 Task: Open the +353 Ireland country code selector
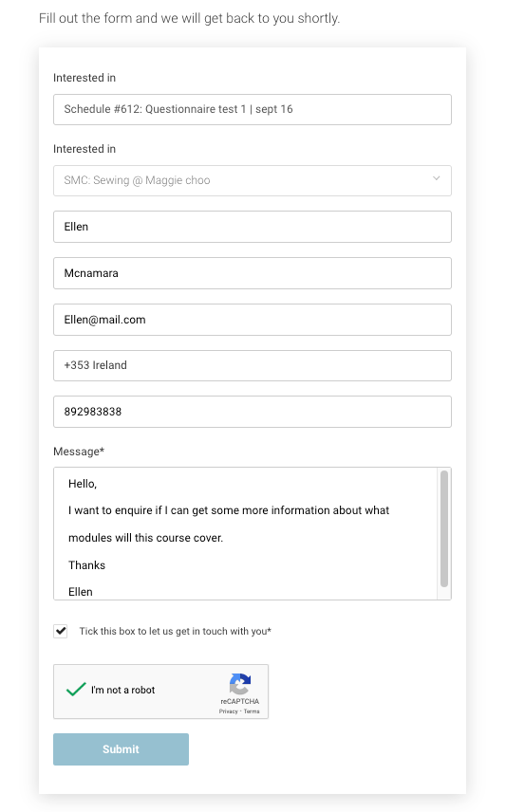pyautogui.click(x=252, y=365)
